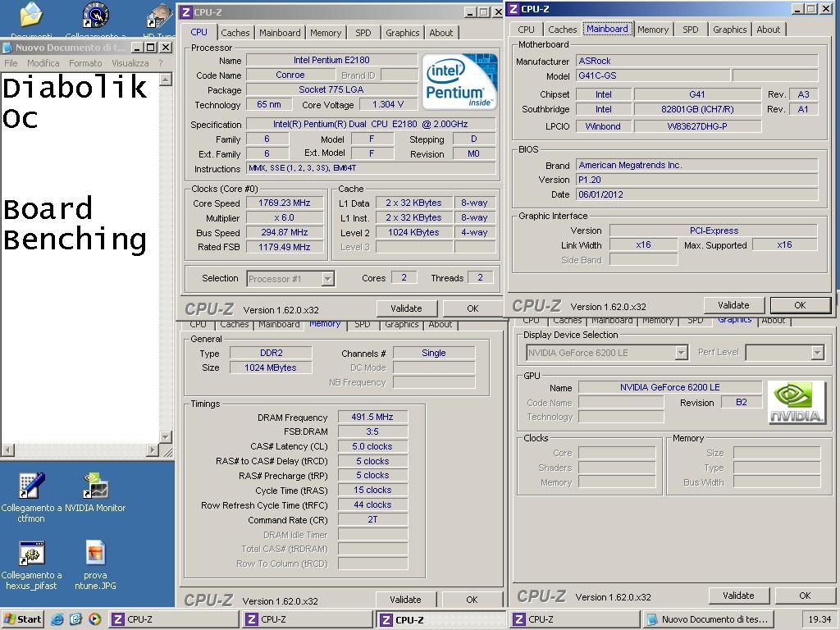
Task: Click the system tray clock showing 19.34
Action: click(819, 619)
